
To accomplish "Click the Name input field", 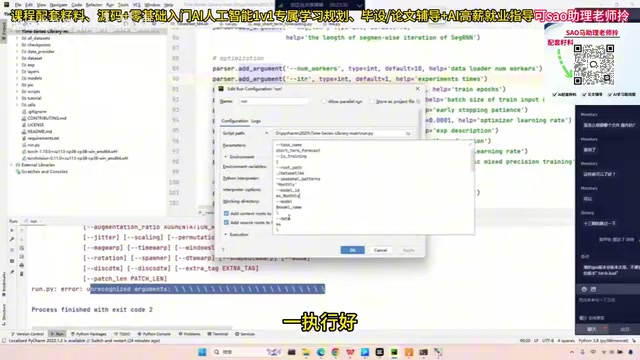I will (x=273, y=101).
